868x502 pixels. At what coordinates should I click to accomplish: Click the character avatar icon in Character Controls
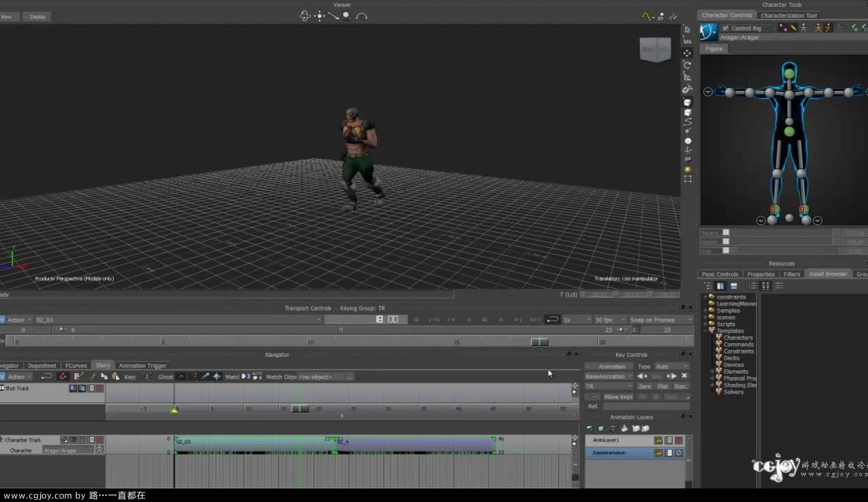708,32
